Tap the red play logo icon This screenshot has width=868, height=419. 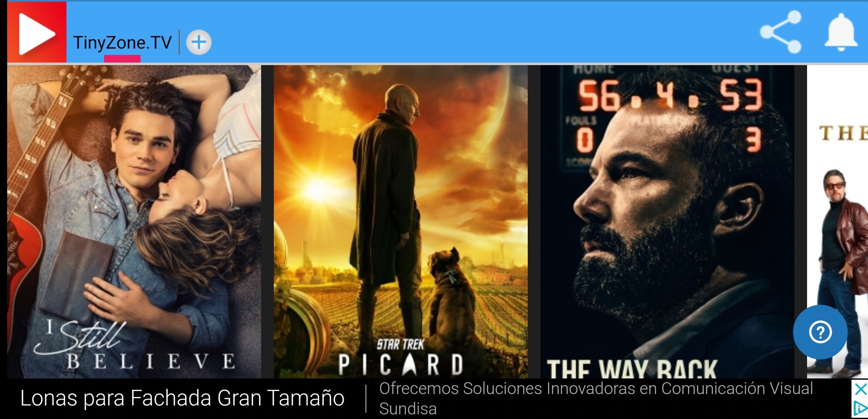(37, 33)
